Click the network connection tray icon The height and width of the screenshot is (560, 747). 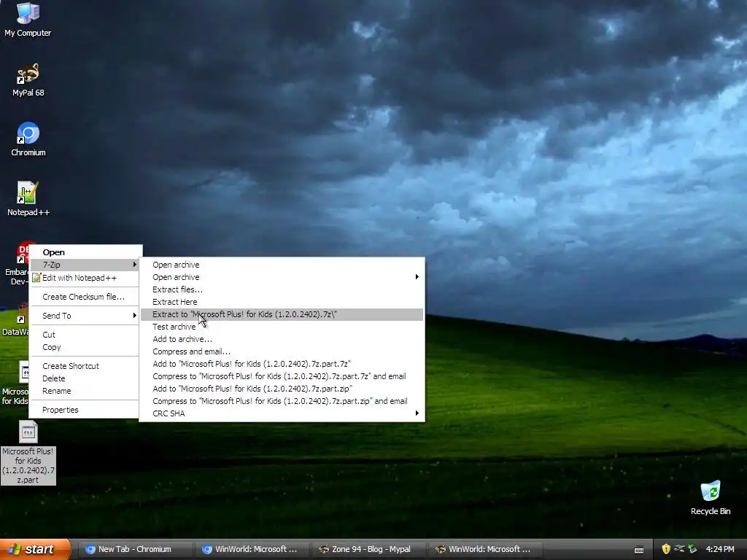click(x=679, y=549)
